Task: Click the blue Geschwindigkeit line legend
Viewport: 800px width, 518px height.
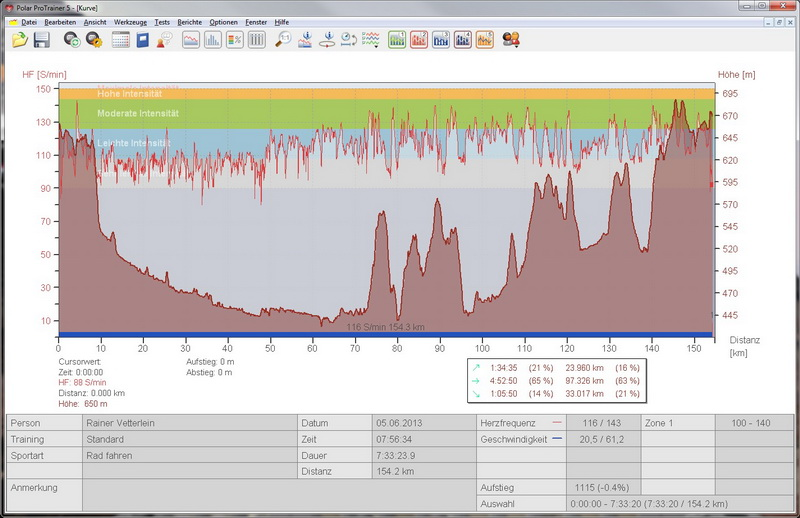Action: (x=556, y=439)
